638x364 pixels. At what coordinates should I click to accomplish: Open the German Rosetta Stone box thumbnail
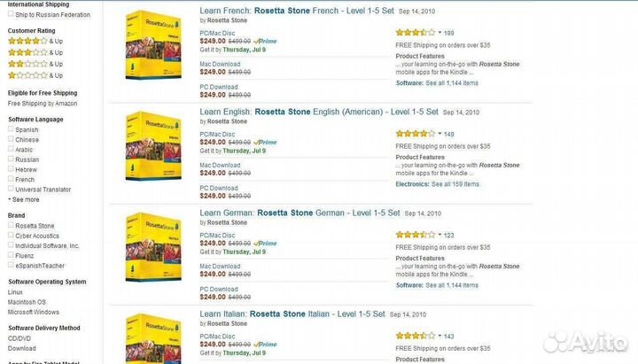click(x=145, y=243)
